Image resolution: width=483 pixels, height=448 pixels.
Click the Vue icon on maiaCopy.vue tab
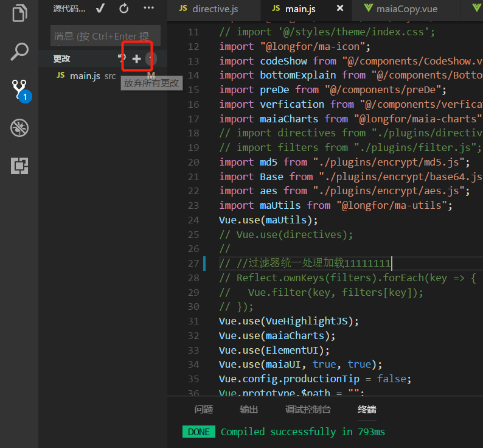click(369, 8)
